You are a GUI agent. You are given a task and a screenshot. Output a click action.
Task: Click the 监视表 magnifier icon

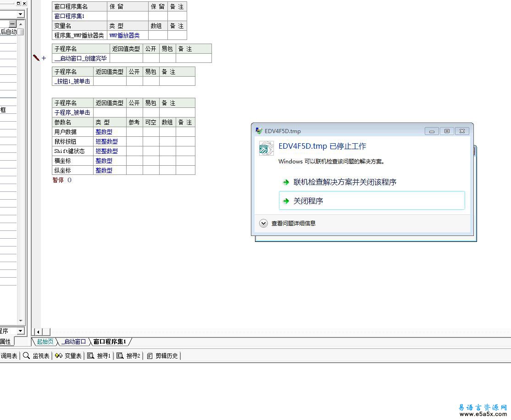(x=27, y=356)
